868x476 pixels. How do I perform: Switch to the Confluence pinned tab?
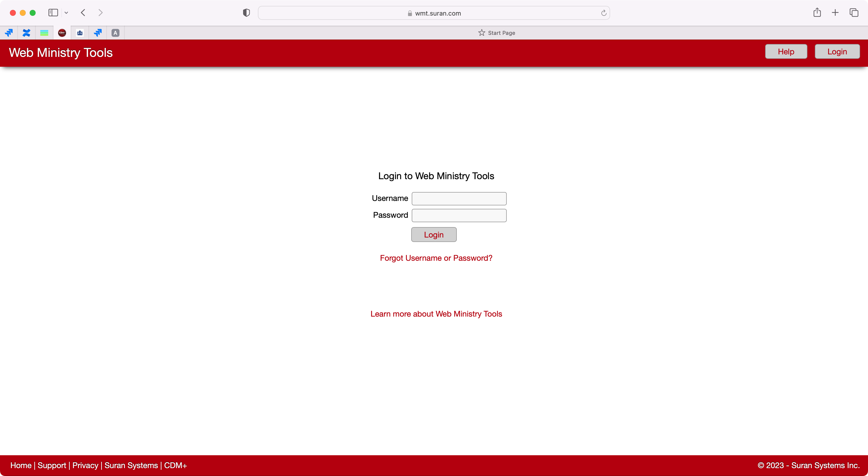26,33
